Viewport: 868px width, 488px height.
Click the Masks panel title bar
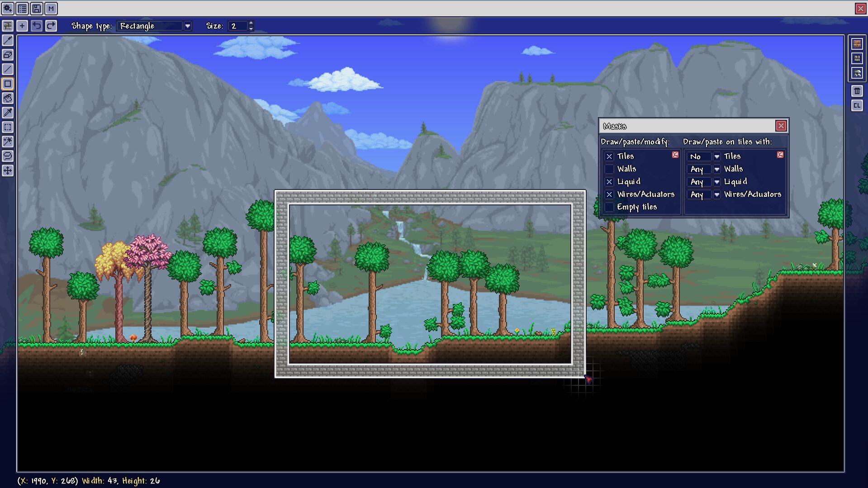(x=688, y=126)
